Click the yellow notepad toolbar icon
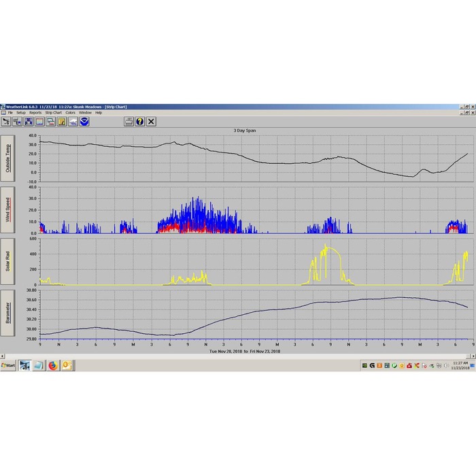The image size is (476, 476). tap(62, 122)
